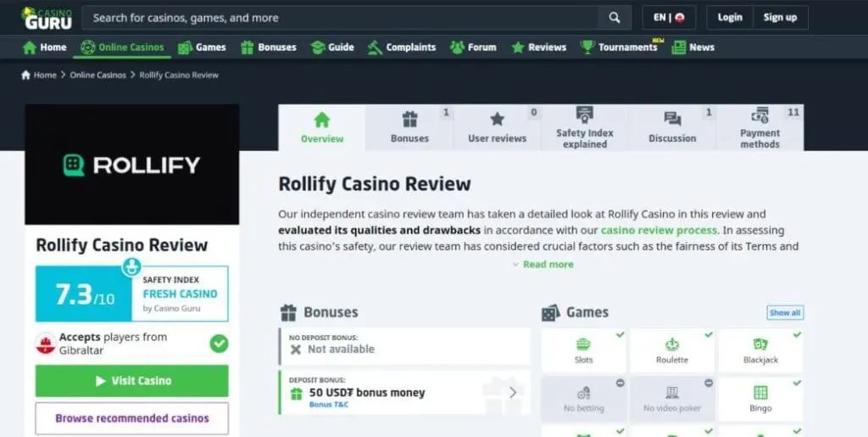
Task: Switch to the User reviews tab
Action: [497, 127]
